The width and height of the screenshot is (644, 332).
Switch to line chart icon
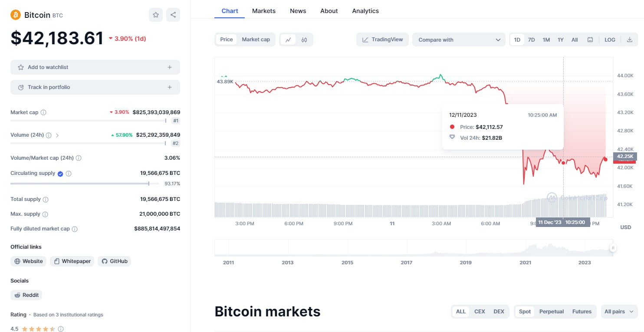[x=288, y=39]
